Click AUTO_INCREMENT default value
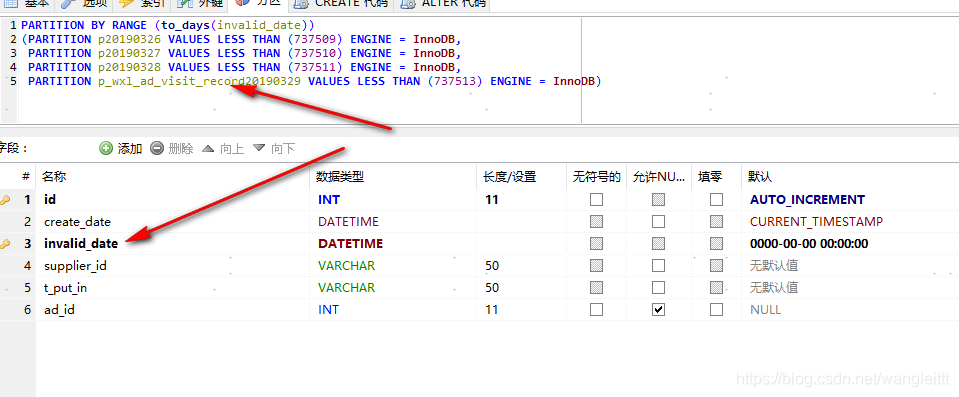This screenshot has width=959, height=397. point(807,199)
